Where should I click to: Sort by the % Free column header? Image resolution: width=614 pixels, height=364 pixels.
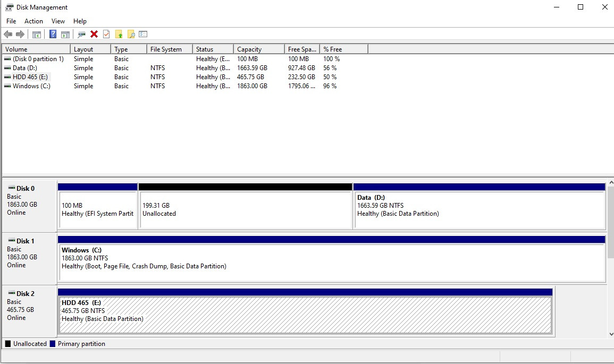[x=344, y=49]
